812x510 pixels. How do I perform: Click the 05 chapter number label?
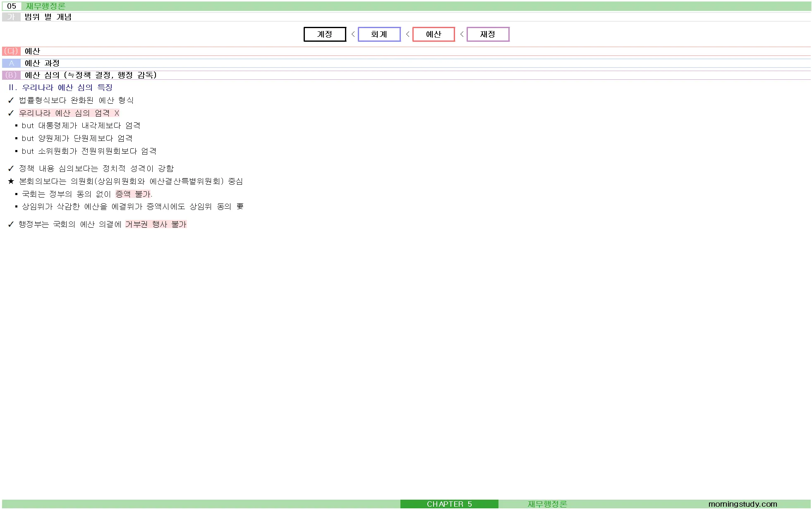coord(12,6)
